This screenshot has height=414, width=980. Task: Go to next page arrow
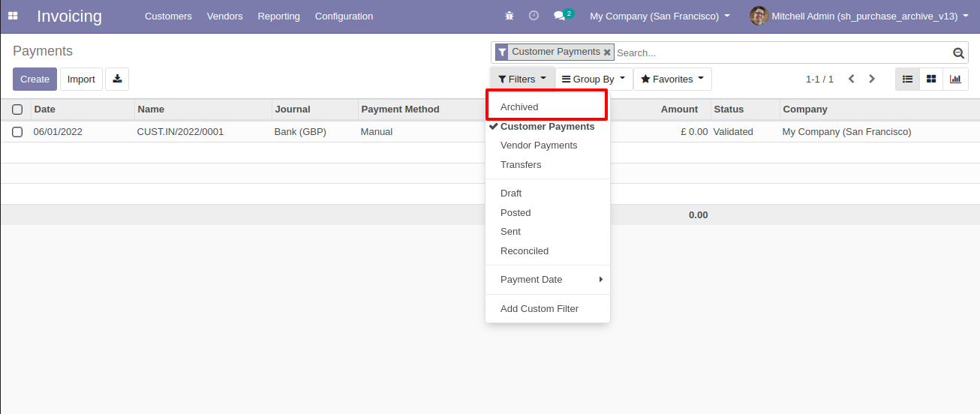pos(872,79)
